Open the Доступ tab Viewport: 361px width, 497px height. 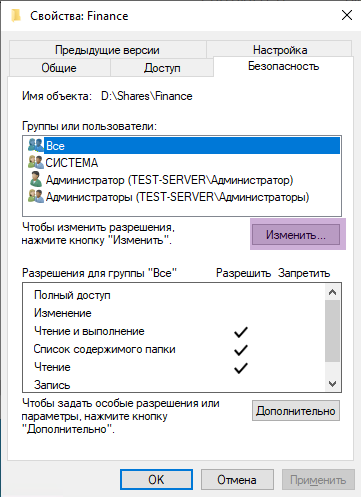click(162, 68)
